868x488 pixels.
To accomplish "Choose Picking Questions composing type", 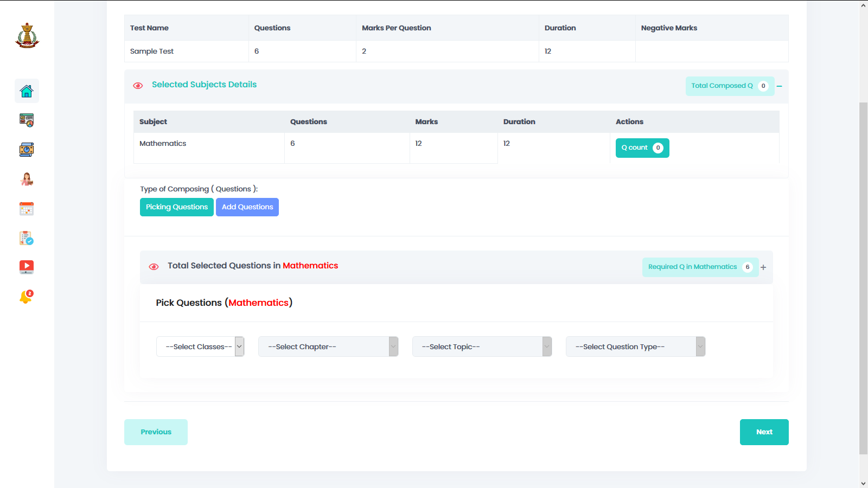I will point(177,207).
